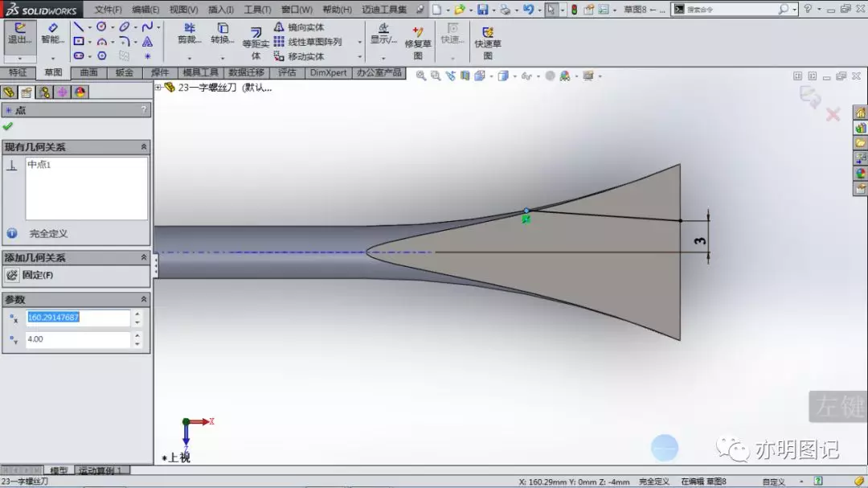Select the Point sketch tool
The image size is (868, 488).
coord(147,56)
